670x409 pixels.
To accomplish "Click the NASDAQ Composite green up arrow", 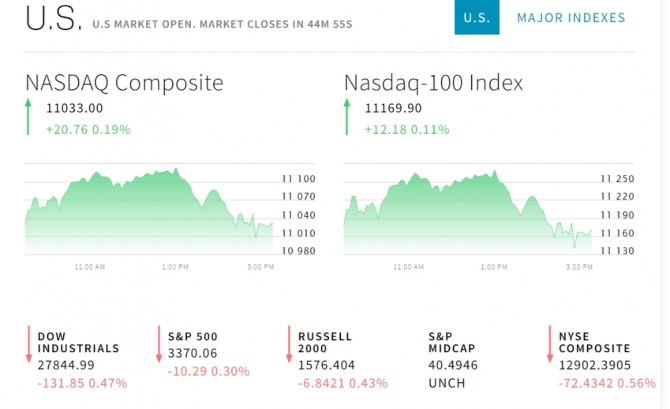I will 30,117.
